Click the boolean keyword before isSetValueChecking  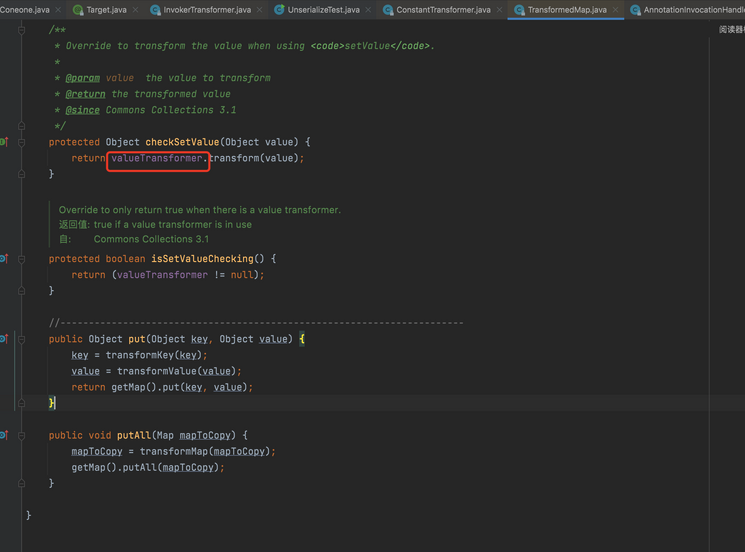click(x=125, y=259)
